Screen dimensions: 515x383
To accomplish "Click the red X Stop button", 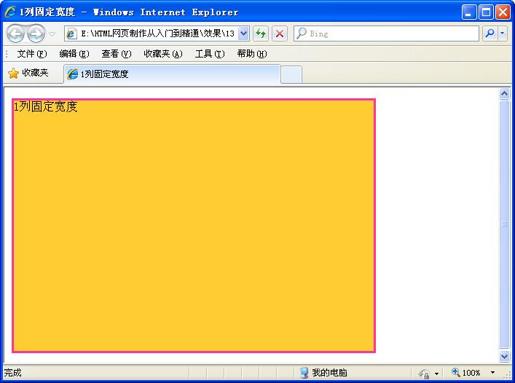I will (x=279, y=33).
